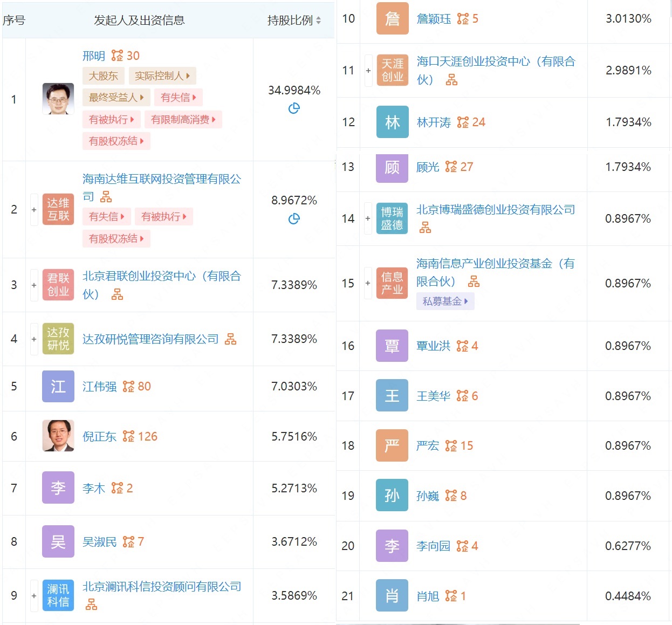The height and width of the screenshot is (625, 672).
Task: Click 有限制高消费 warning tag
Action: coord(183,120)
